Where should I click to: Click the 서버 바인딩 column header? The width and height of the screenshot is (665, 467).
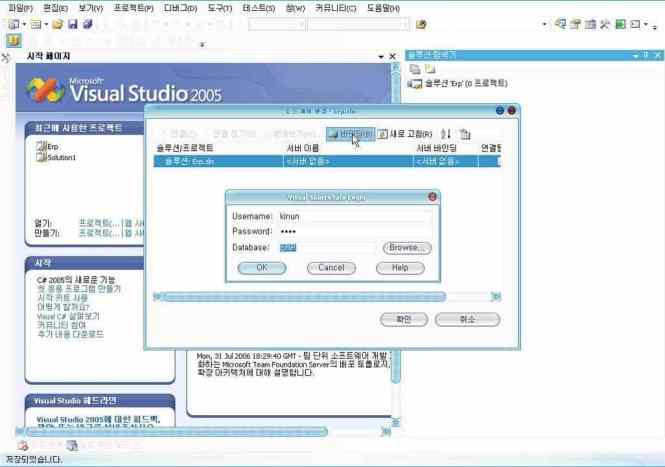point(445,148)
